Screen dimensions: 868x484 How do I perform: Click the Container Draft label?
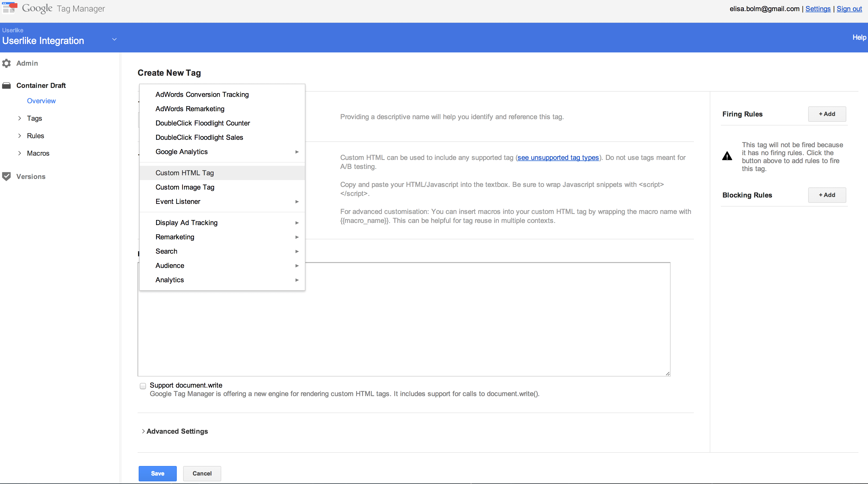point(41,86)
